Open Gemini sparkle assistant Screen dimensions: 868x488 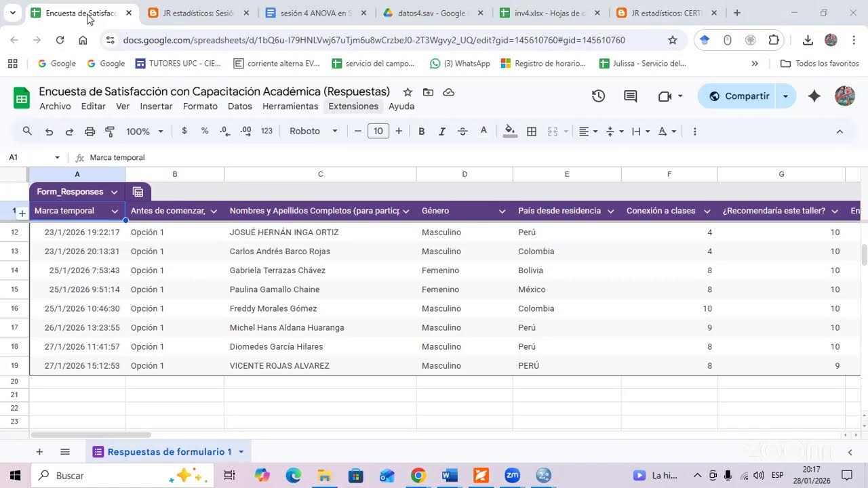814,96
